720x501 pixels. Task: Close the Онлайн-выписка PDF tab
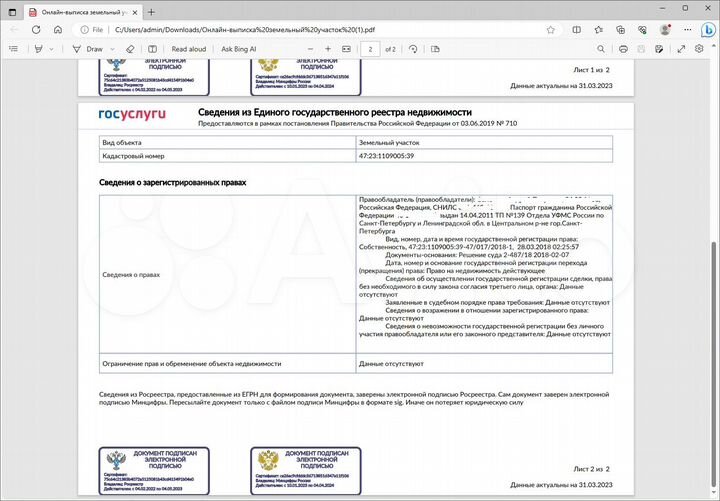[135, 12]
